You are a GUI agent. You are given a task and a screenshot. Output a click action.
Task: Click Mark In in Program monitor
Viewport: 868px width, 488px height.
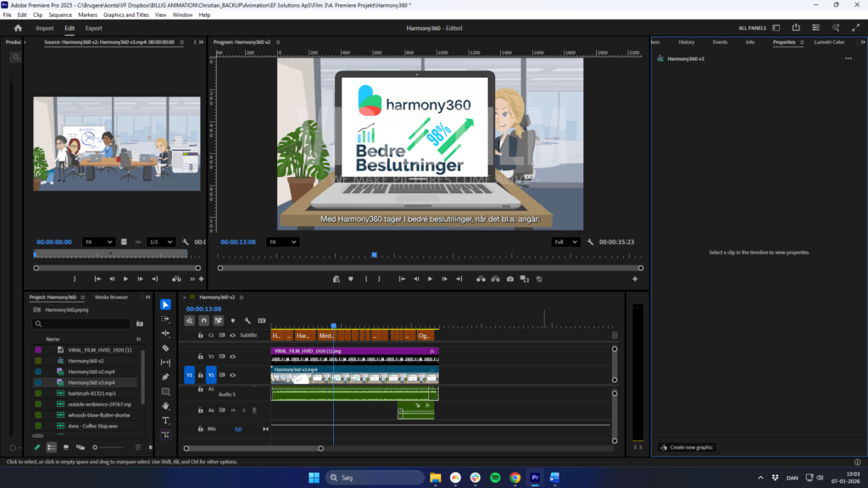pyautogui.click(x=366, y=279)
